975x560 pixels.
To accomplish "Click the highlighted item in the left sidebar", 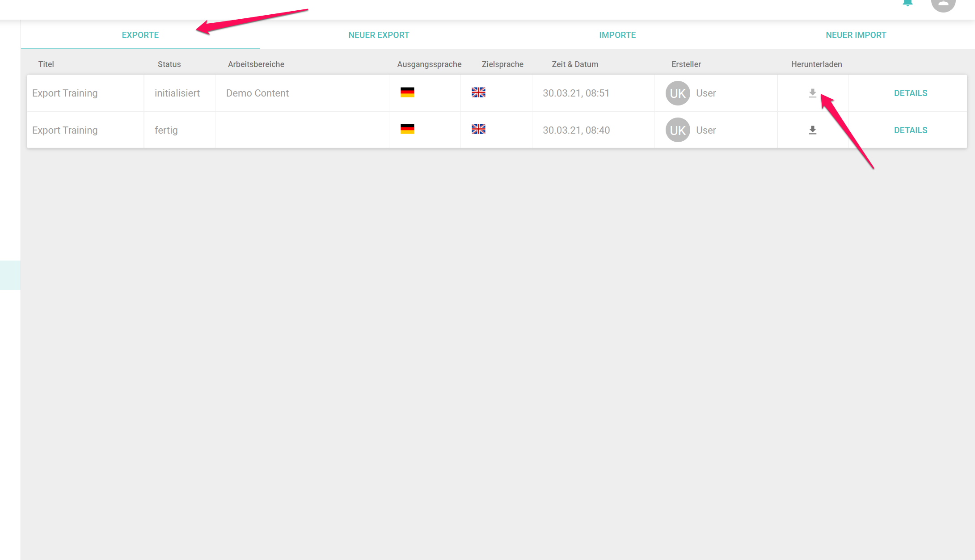I will pyautogui.click(x=10, y=275).
